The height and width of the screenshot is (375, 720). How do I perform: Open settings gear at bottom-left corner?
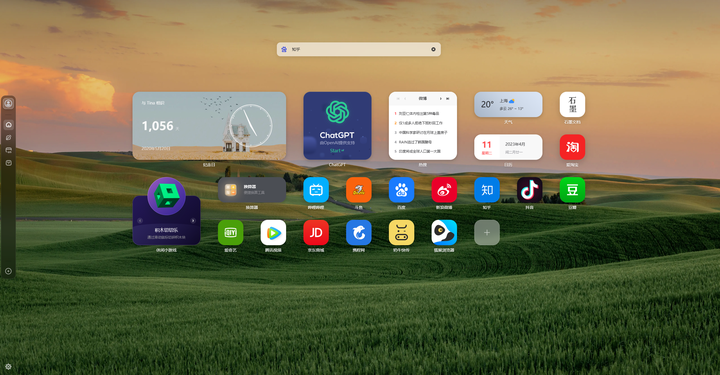[8, 367]
